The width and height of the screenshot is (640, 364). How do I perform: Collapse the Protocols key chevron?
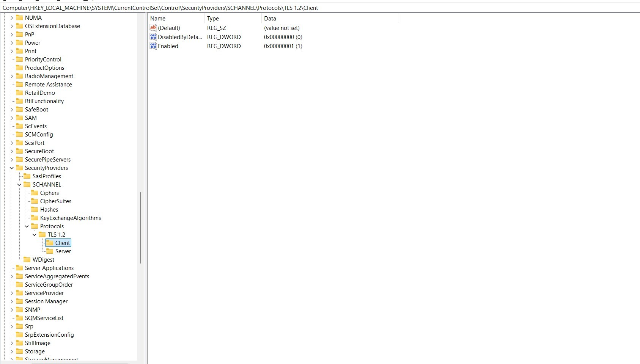click(x=27, y=226)
